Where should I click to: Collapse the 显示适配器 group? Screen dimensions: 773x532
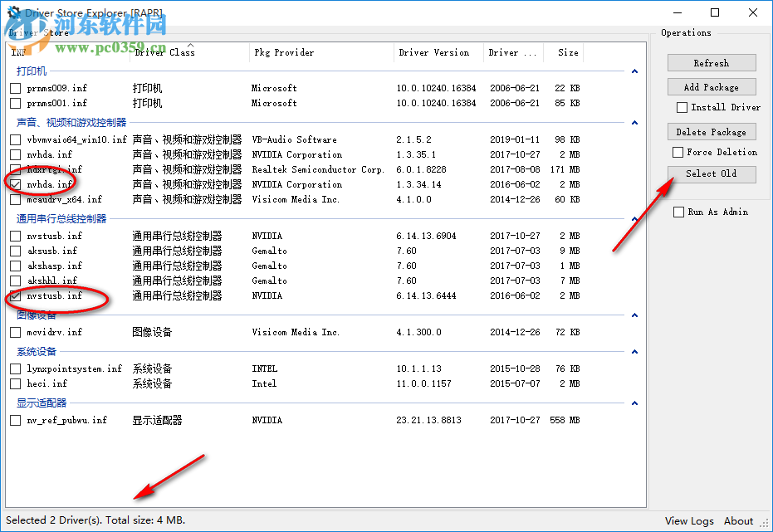634,403
